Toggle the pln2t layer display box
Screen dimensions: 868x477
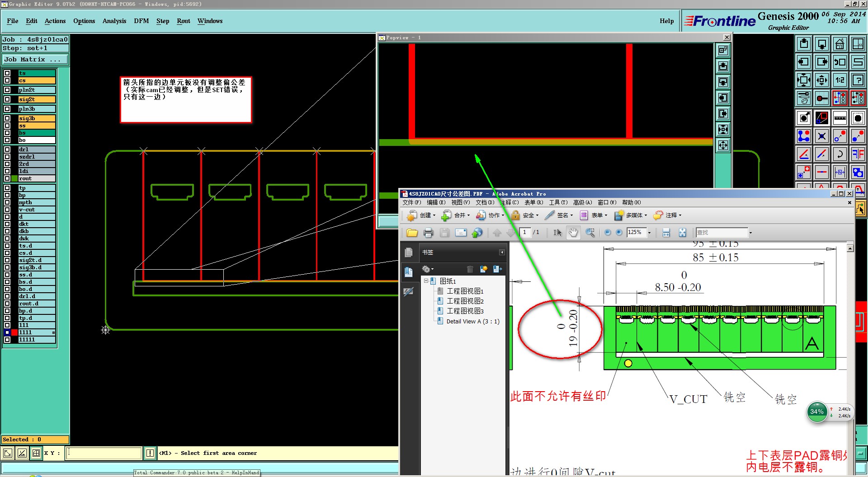(x=7, y=90)
